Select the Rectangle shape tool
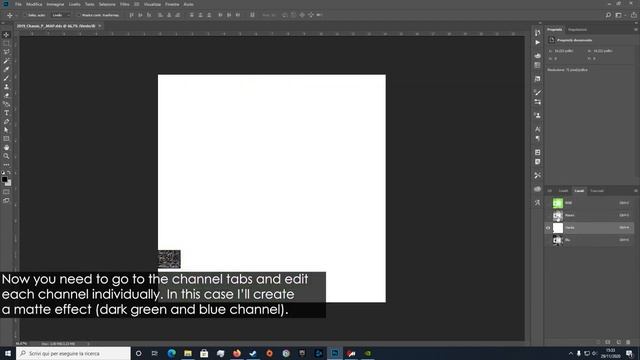This screenshot has height=360, width=640. coord(6,139)
